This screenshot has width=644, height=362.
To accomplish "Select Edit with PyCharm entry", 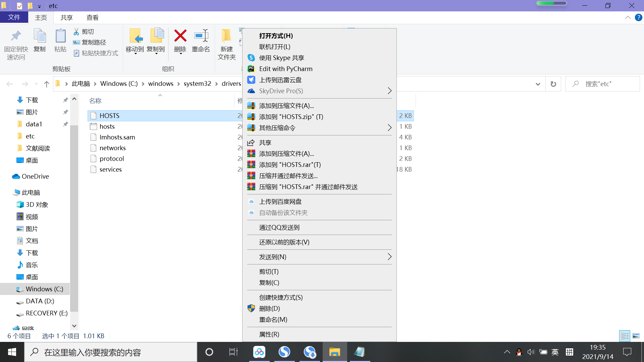I will coord(286,69).
